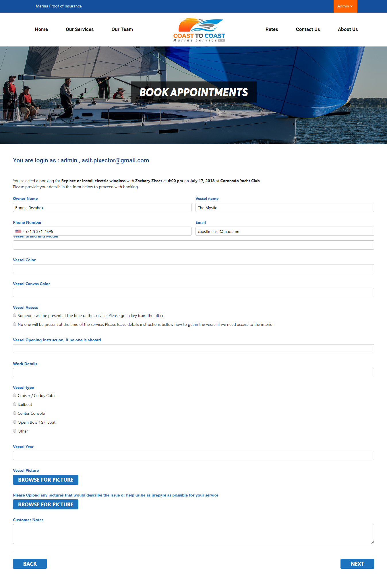Screen dimensions: 387x588
Task: Click the BACK button
Action: click(x=30, y=564)
